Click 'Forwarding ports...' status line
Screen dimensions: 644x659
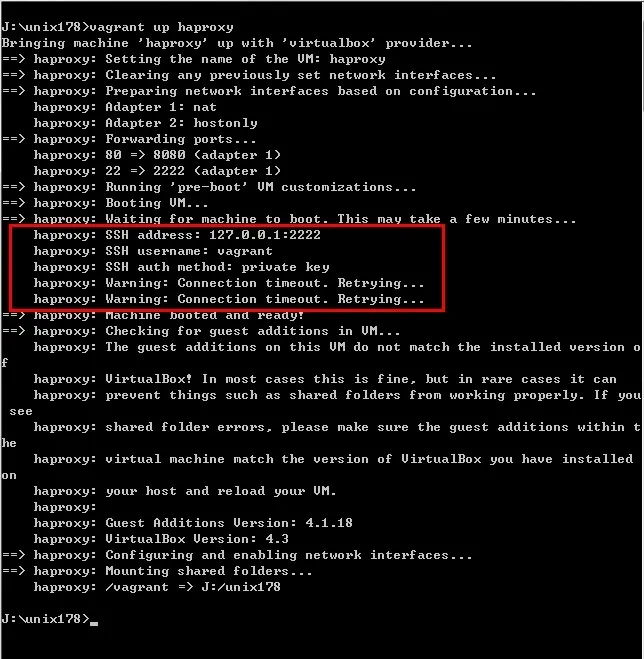[x=129, y=139]
